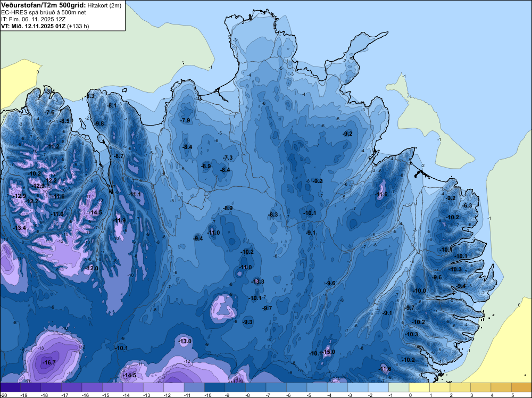Screen dimensions: 532x398
Task: Click the -6.3 temperature label
Action: [x=467, y=205]
